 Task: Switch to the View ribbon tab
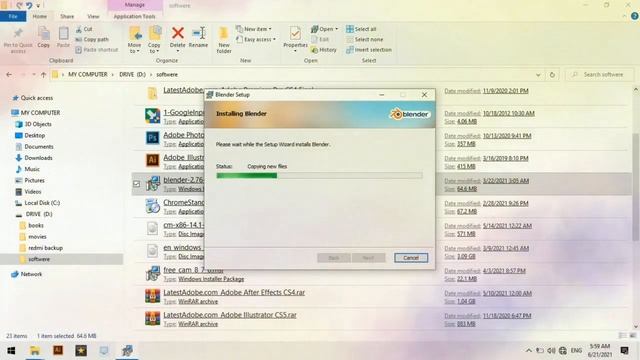point(93,16)
